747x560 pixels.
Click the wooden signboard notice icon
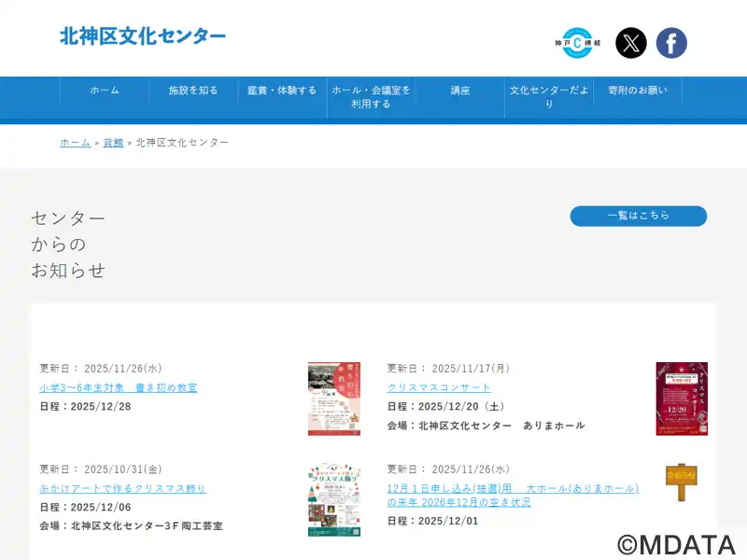click(682, 482)
